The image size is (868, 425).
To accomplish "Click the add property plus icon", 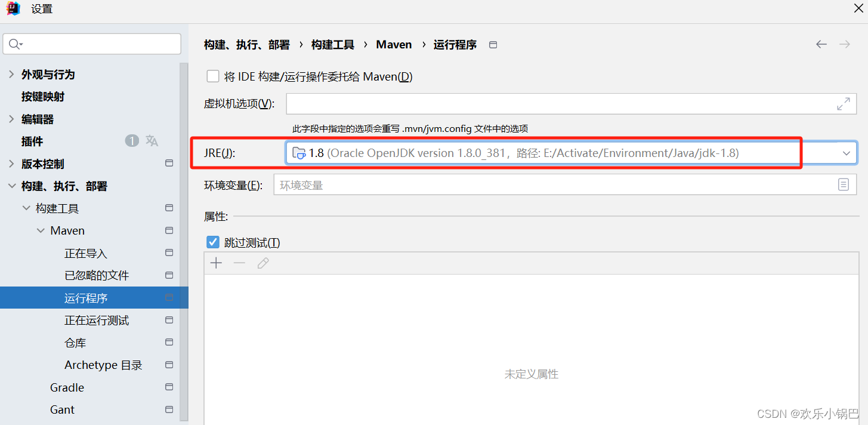I will pyautogui.click(x=215, y=263).
